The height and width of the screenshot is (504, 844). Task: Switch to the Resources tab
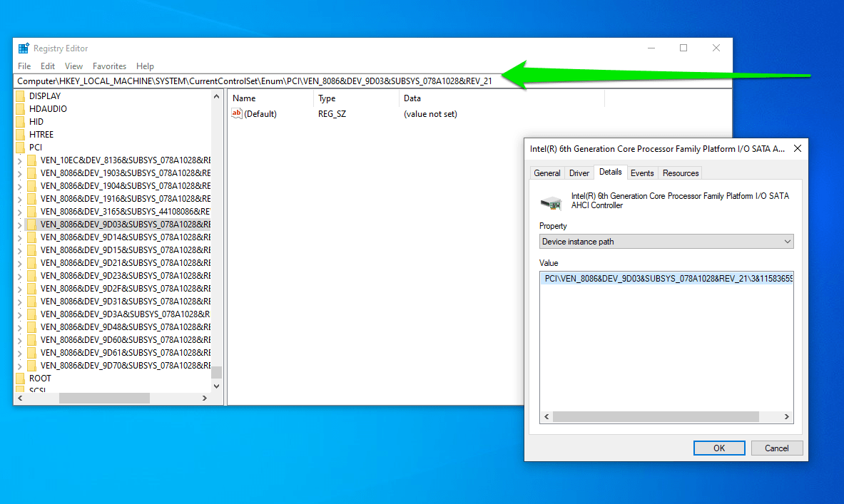681,173
